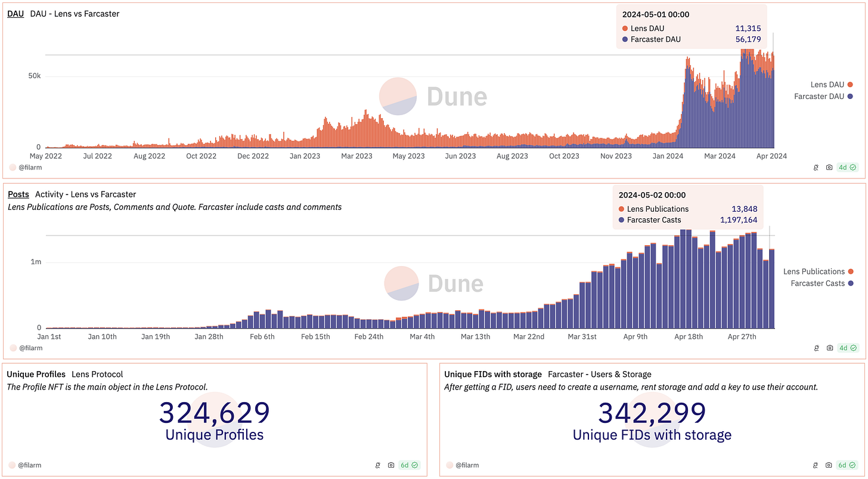Click the 'Activity - Lens vs Farcaster' subtitle
This screenshot has height=479, width=868.
[86, 194]
